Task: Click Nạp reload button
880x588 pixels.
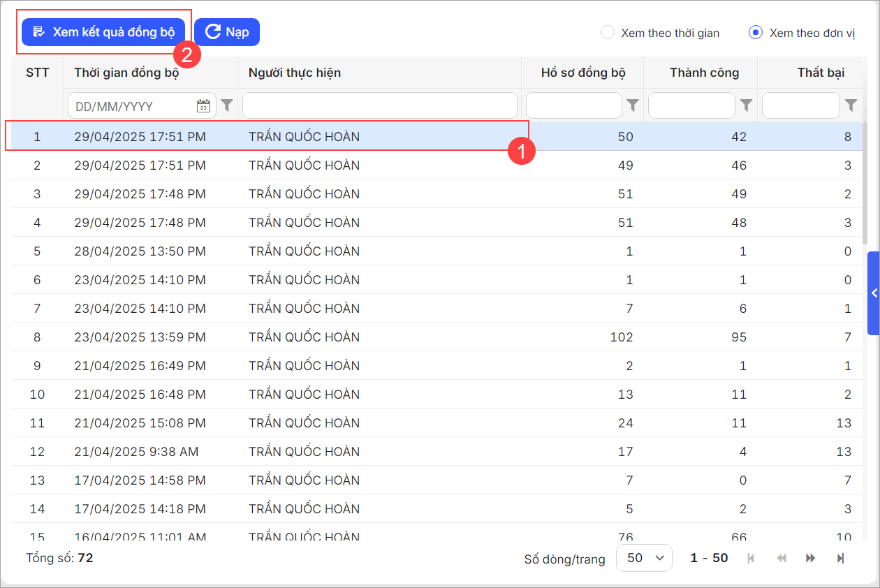Action: (x=227, y=32)
